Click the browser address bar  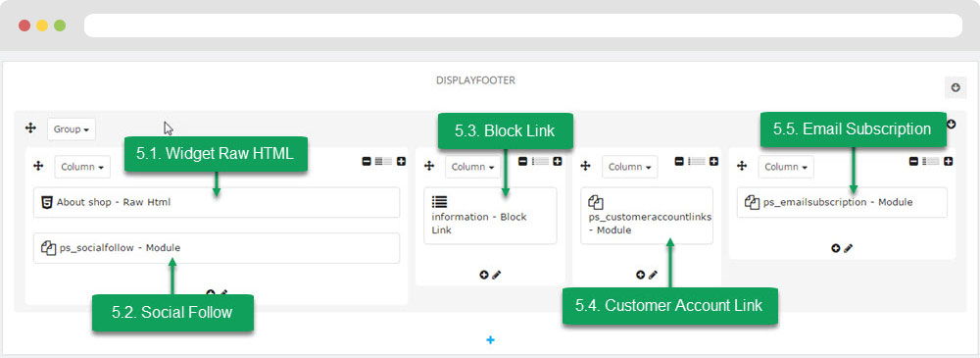(523, 26)
